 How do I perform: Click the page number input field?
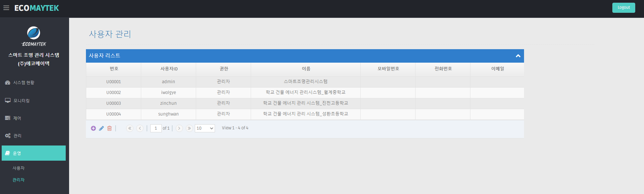pos(156,128)
